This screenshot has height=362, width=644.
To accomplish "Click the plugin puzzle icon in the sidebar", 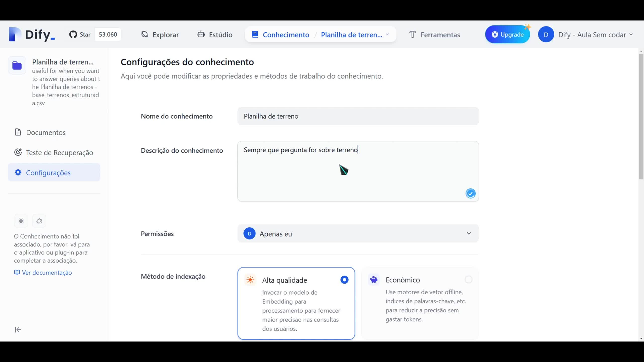I will [x=39, y=221].
